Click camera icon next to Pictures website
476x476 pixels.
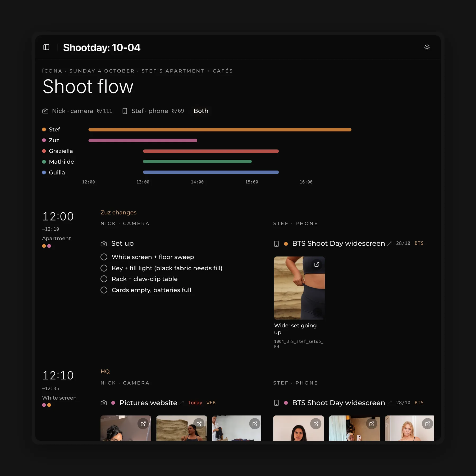(x=104, y=403)
